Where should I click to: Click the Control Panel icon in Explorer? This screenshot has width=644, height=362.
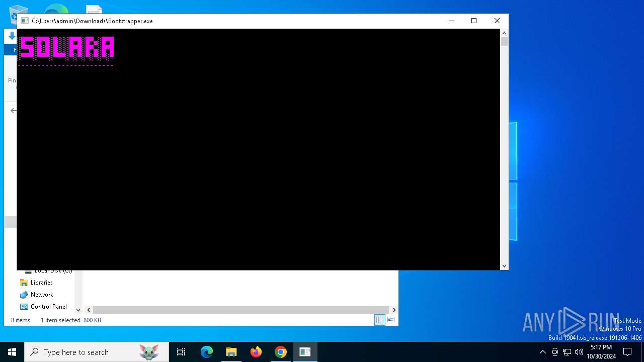pos(24,307)
